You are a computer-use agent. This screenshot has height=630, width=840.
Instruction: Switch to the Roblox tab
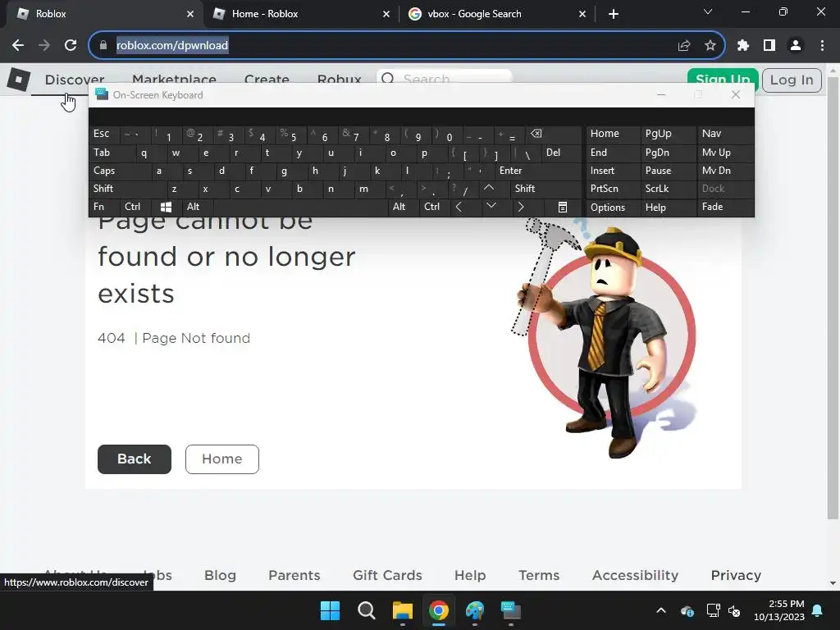[102, 14]
